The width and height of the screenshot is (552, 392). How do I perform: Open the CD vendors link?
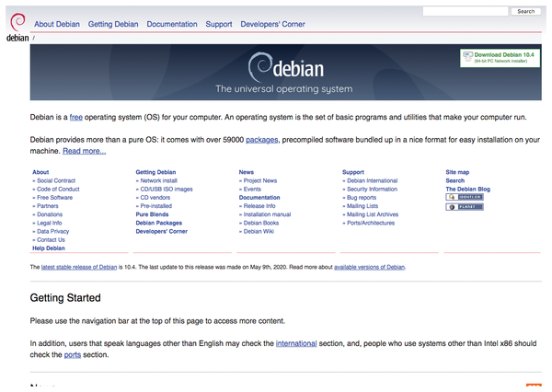pos(155,198)
